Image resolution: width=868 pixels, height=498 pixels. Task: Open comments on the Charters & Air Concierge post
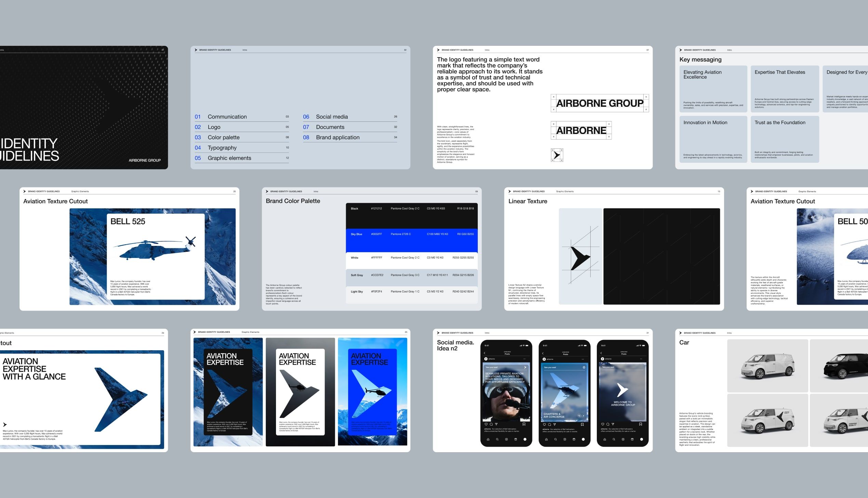pyautogui.click(x=550, y=424)
